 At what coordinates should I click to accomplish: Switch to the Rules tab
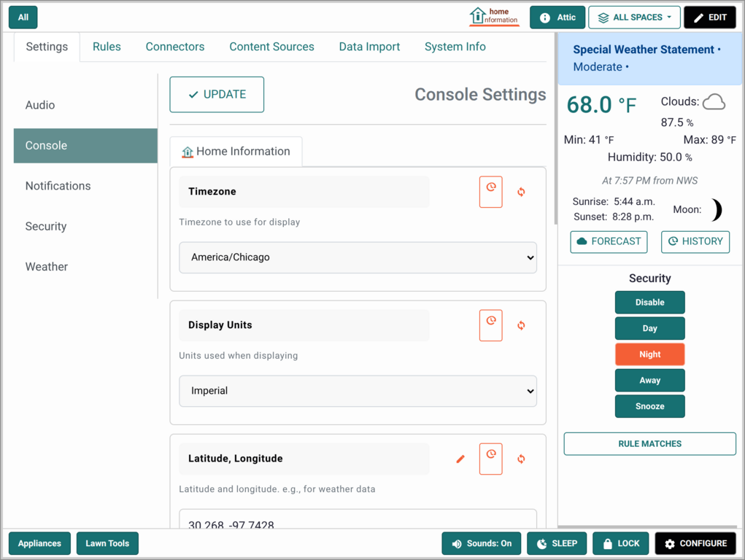107,47
